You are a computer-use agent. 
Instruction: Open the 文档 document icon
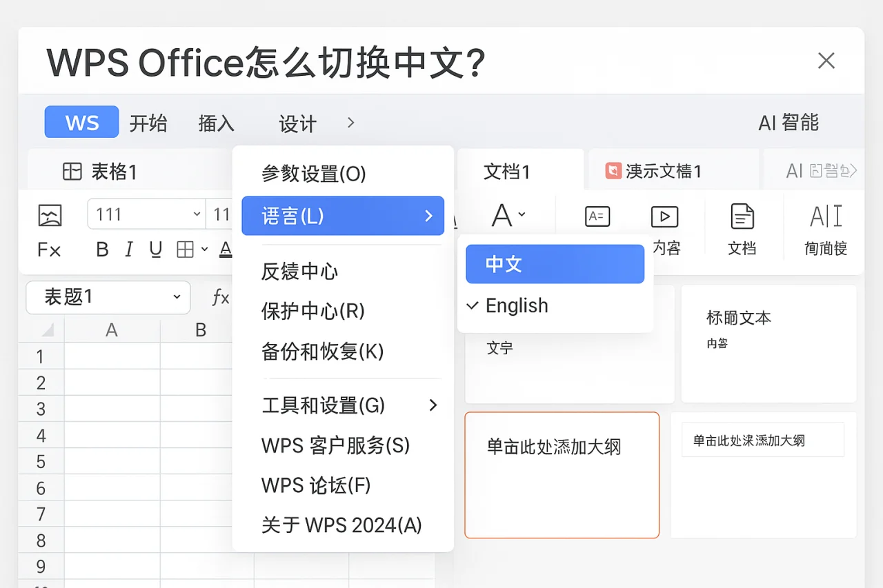742,216
